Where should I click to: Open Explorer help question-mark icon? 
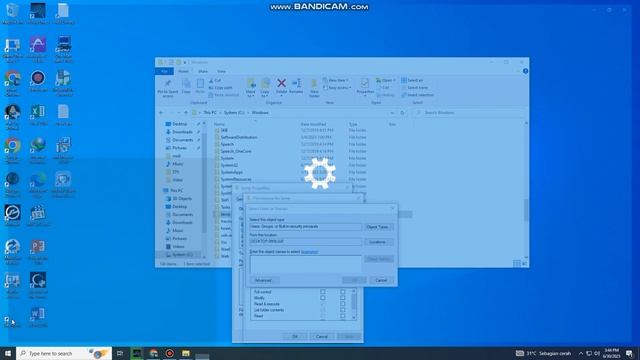(x=525, y=71)
